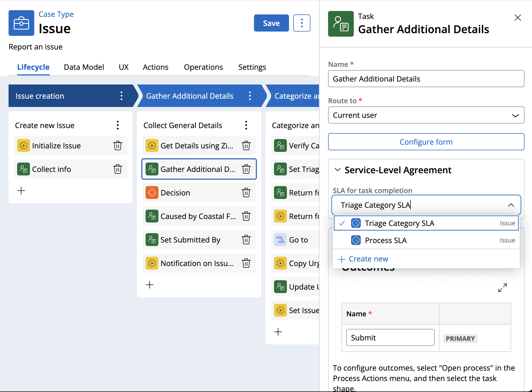Delete the Set Submitted By step
Image resolution: width=532 pixels, height=392 pixels.
click(246, 240)
